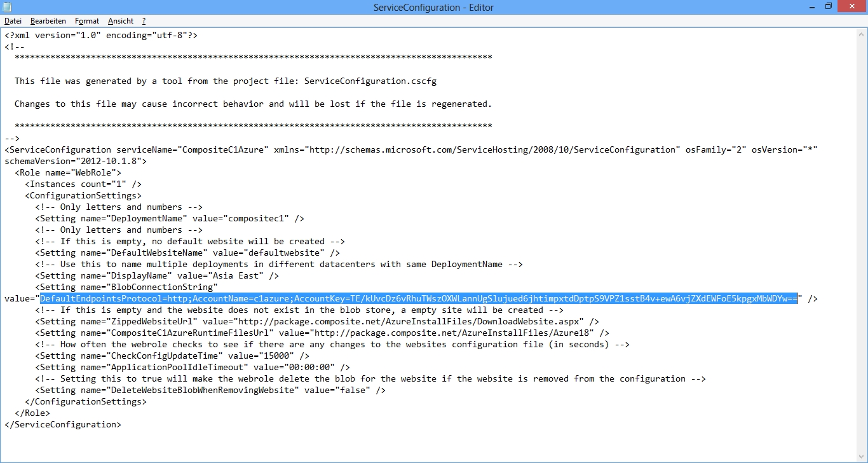Open the ? help menu

coord(144,21)
